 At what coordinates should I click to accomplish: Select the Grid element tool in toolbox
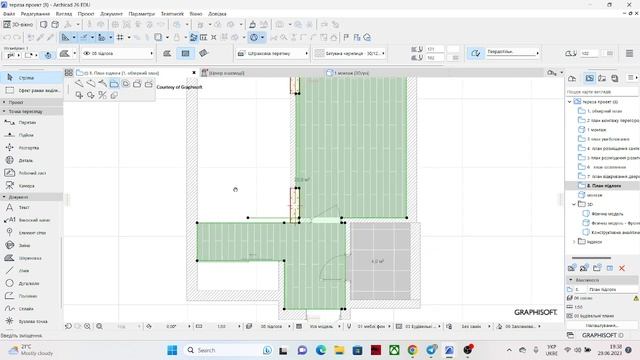(x=31, y=233)
